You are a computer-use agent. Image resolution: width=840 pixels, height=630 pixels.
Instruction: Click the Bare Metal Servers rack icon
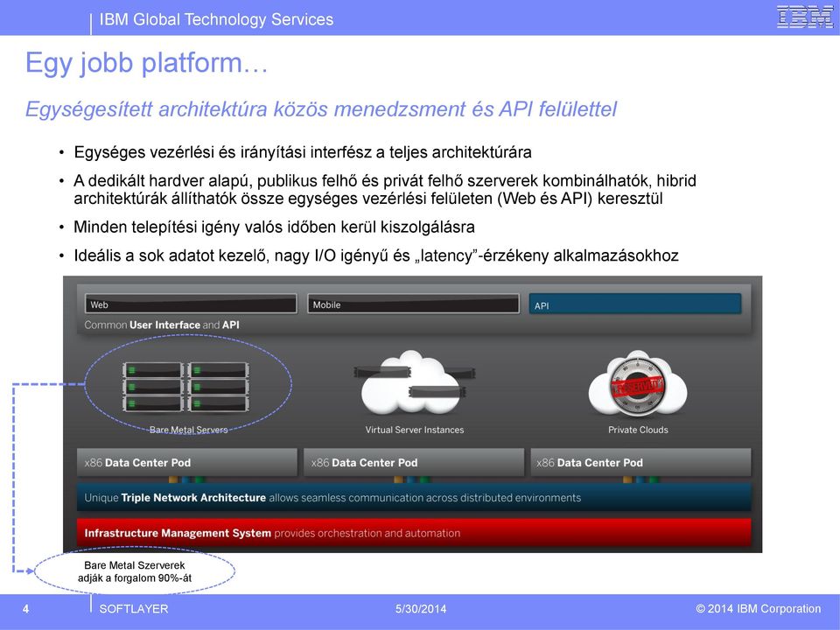(185, 387)
